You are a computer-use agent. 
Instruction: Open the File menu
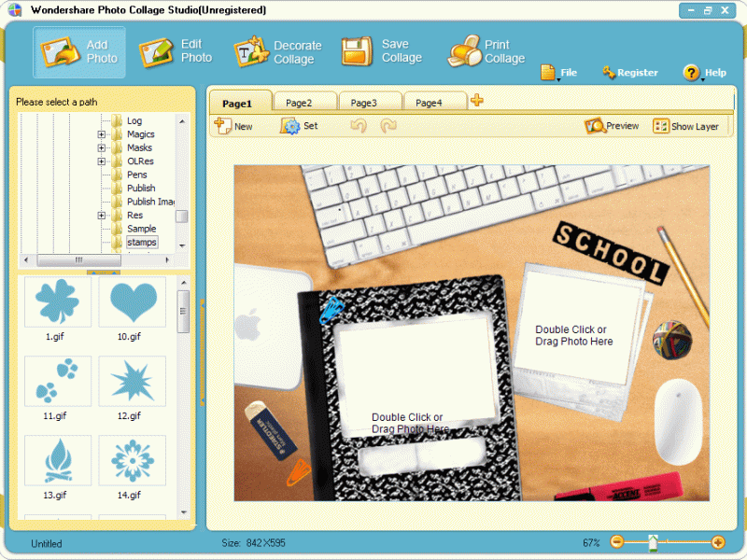tap(559, 73)
